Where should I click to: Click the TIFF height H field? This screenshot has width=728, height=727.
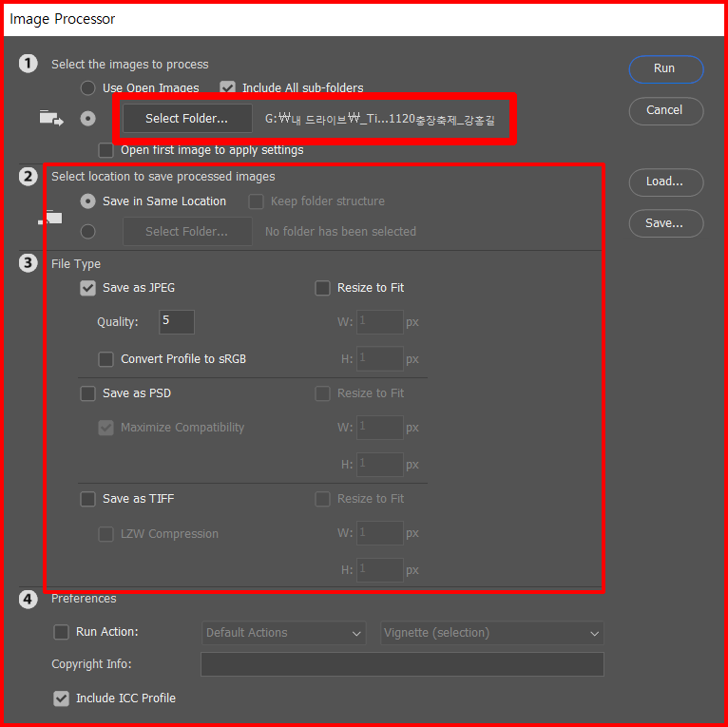tap(380, 569)
